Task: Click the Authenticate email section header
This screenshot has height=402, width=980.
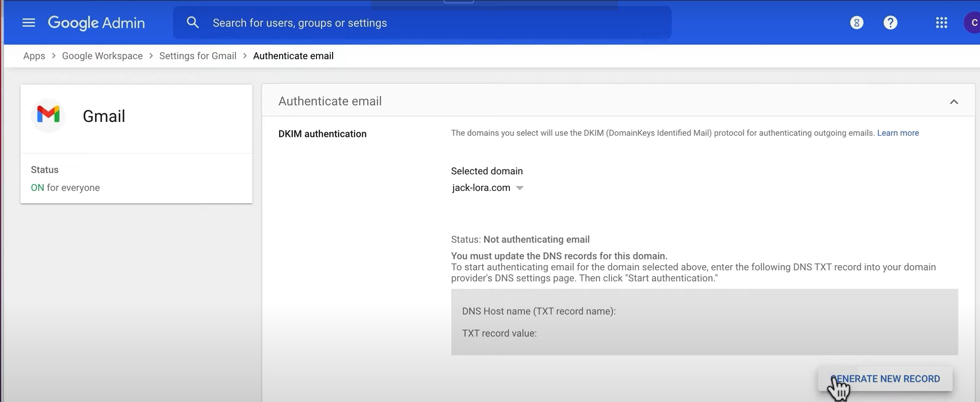Action: pos(619,101)
